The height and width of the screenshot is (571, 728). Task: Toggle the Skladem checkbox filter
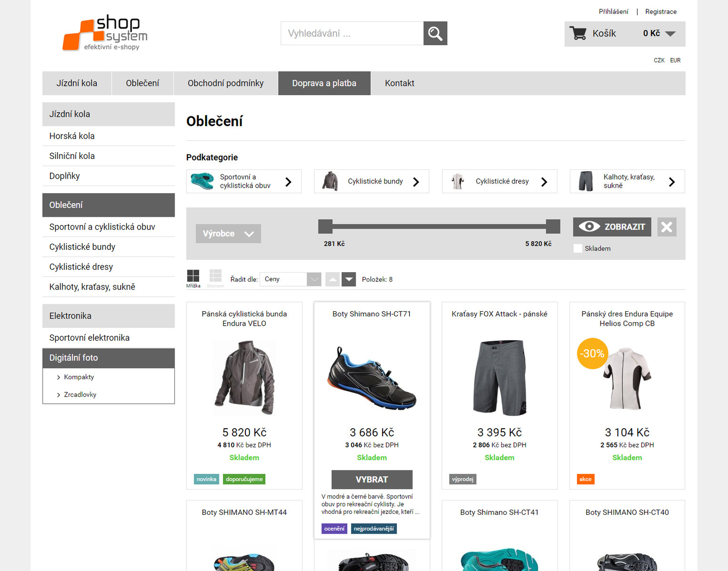coord(578,248)
